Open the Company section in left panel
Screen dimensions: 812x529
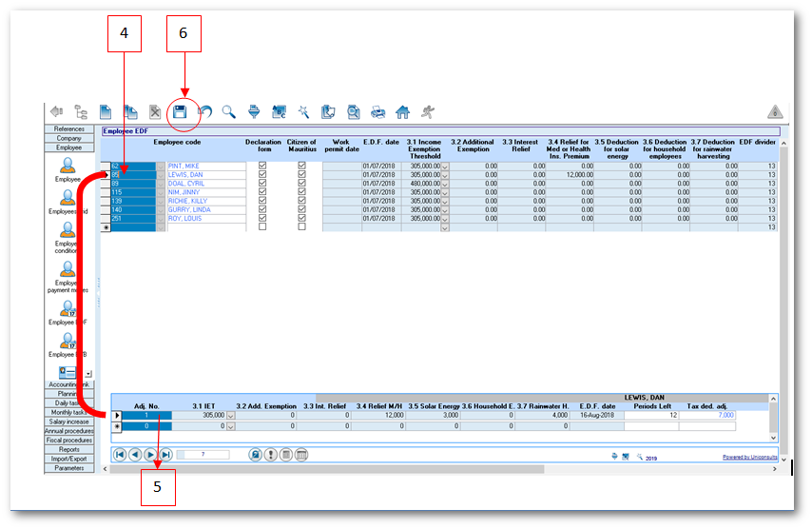click(x=68, y=138)
